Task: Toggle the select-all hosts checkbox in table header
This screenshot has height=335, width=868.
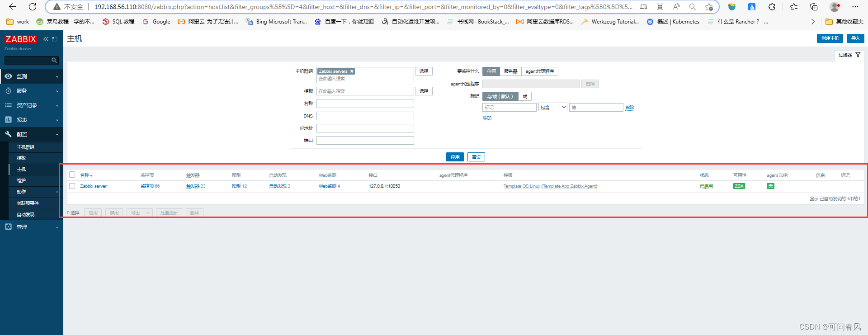Action: coord(72,175)
